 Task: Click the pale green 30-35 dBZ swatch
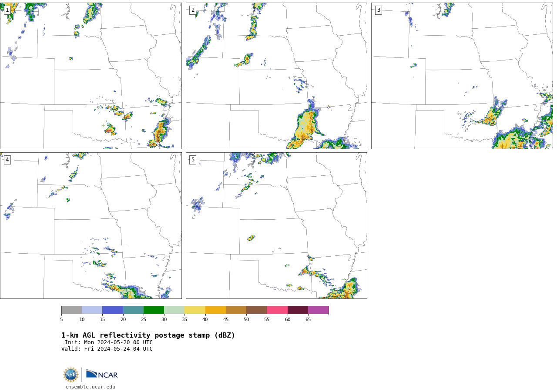[174, 310]
